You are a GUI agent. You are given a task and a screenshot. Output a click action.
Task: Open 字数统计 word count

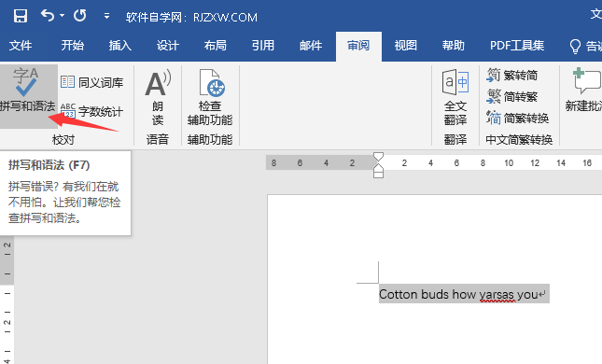(x=92, y=111)
